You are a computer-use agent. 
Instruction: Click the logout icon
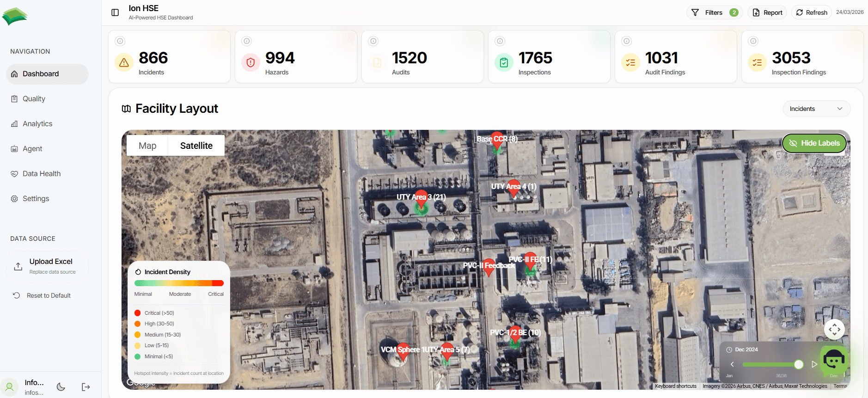coord(86,387)
